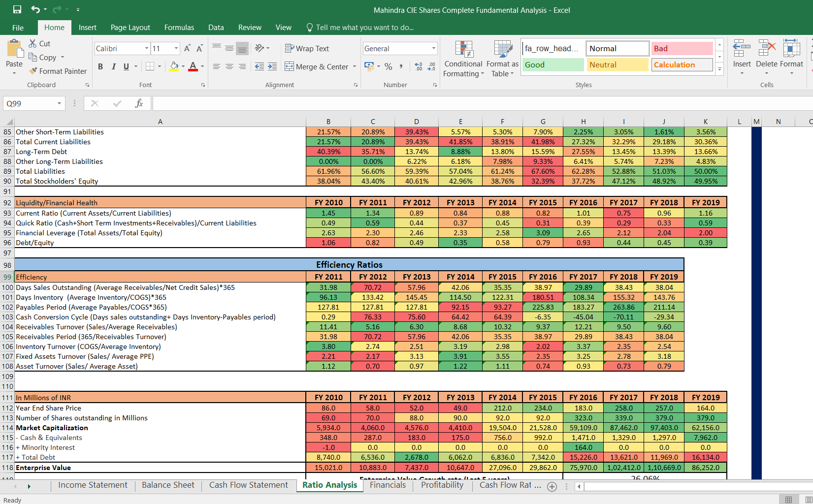Toggle bottom vertical alignment

[x=242, y=48]
